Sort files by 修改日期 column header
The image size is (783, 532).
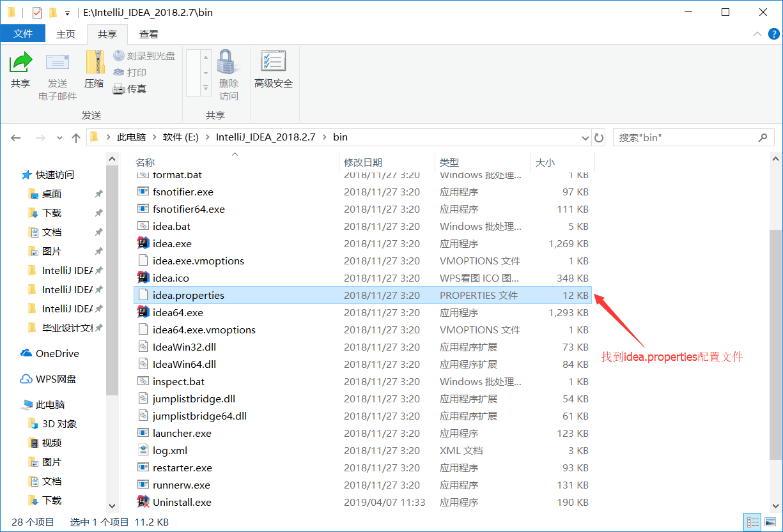click(363, 162)
